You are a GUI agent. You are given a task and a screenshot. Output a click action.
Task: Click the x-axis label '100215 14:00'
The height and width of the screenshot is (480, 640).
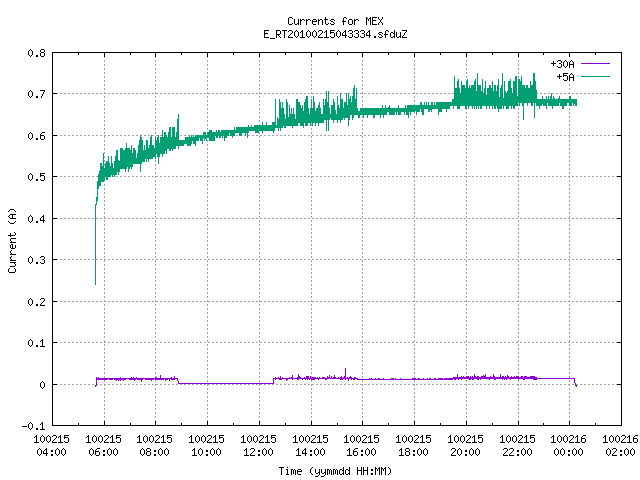tap(310, 446)
